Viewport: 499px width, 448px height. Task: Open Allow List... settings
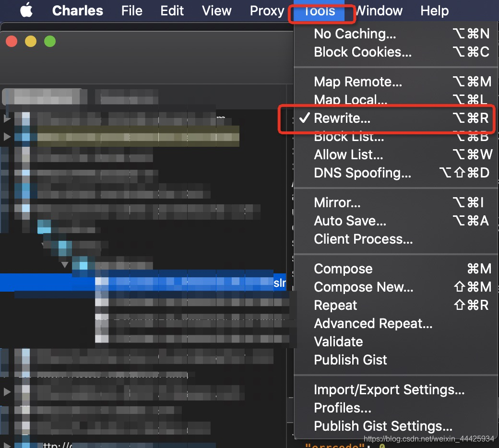coord(396,154)
